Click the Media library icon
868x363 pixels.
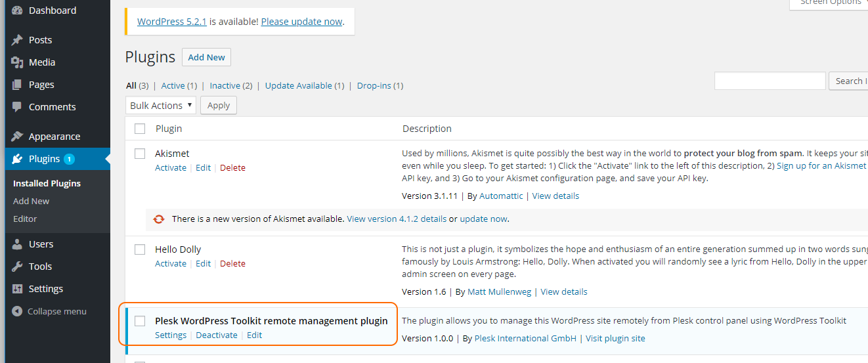(17, 62)
